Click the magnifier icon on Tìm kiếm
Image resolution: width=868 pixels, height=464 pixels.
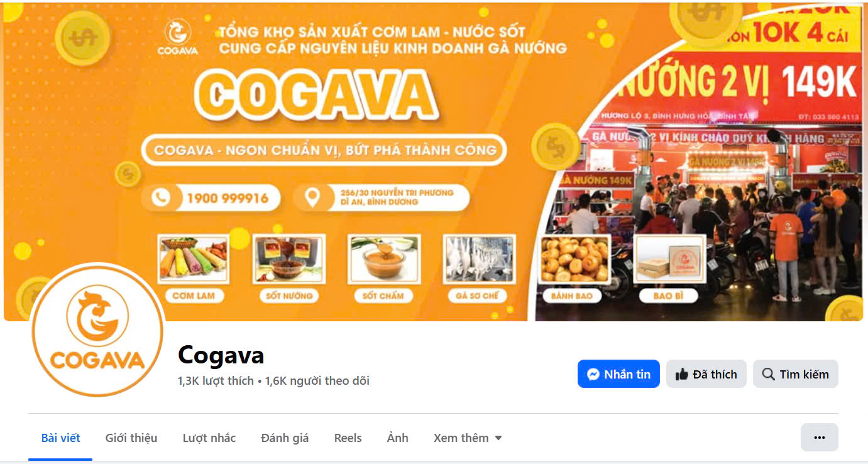(768, 374)
